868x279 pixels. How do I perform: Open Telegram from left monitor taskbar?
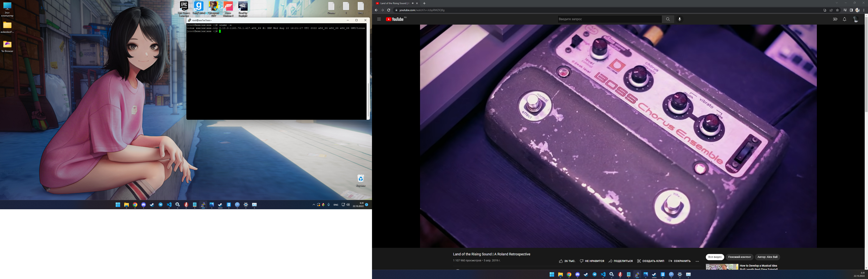160,205
